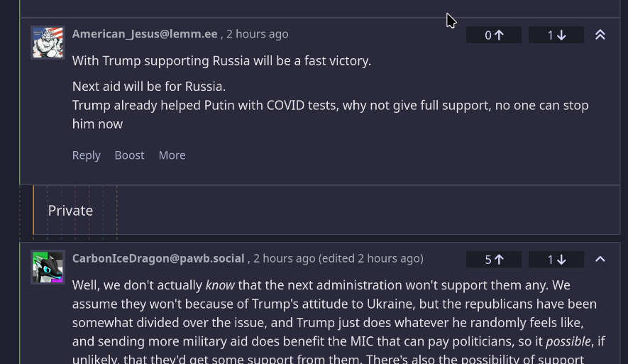Viewport: 628px width, 364px height.
Task: Expand the collapsed Private comment
Action: pyautogui.click(x=70, y=211)
